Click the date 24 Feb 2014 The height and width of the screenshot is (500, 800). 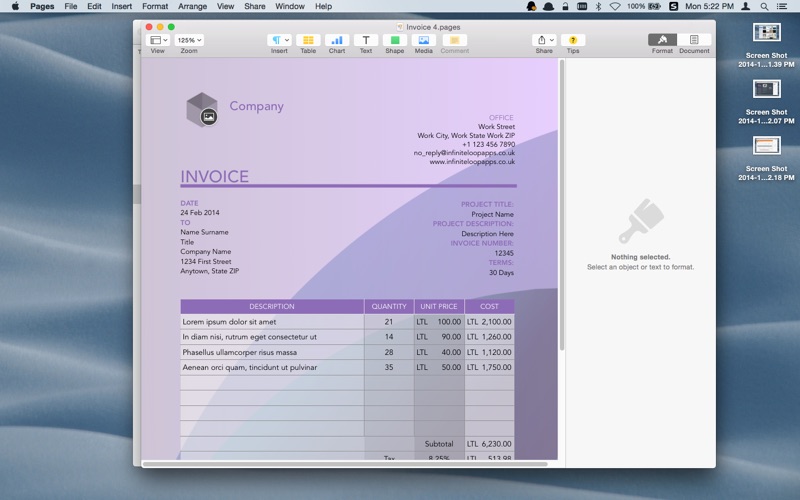[x=199, y=212]
